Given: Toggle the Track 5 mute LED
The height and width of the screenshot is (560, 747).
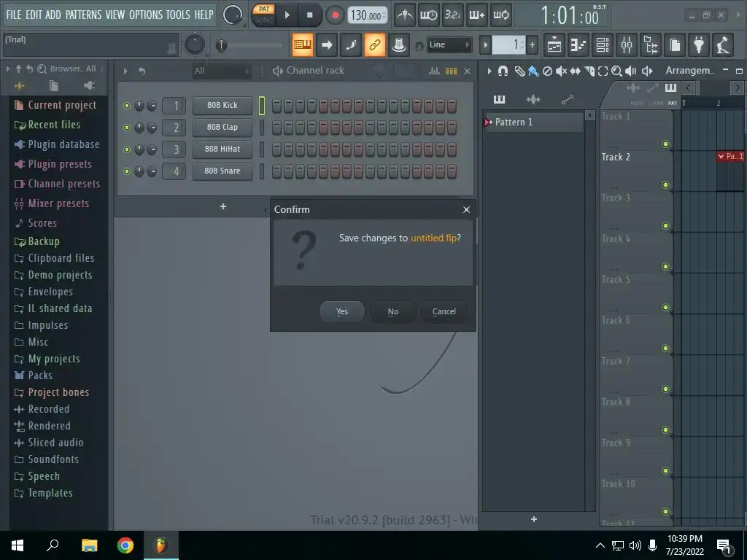Looking at the screenshot, I should coord(665,307).
